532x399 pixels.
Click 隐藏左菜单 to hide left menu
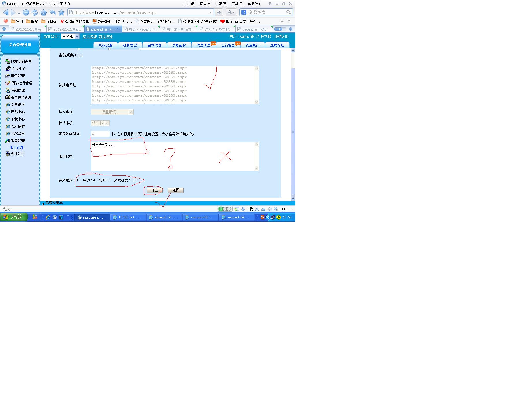click(x=54, y=203)
